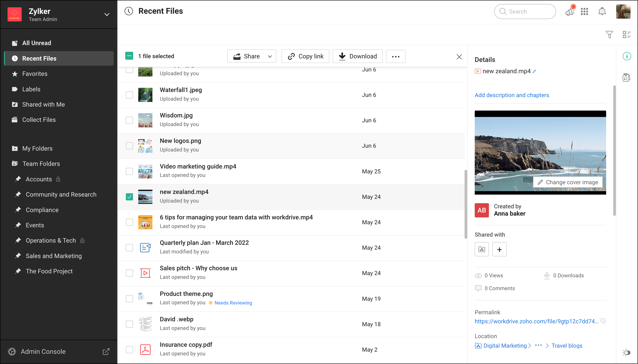
Task: Copy the permalink using copy icon
Action: point(603,321)
